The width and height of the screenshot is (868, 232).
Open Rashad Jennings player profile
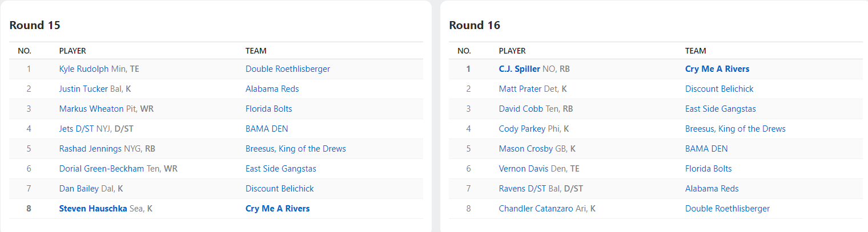90,149
